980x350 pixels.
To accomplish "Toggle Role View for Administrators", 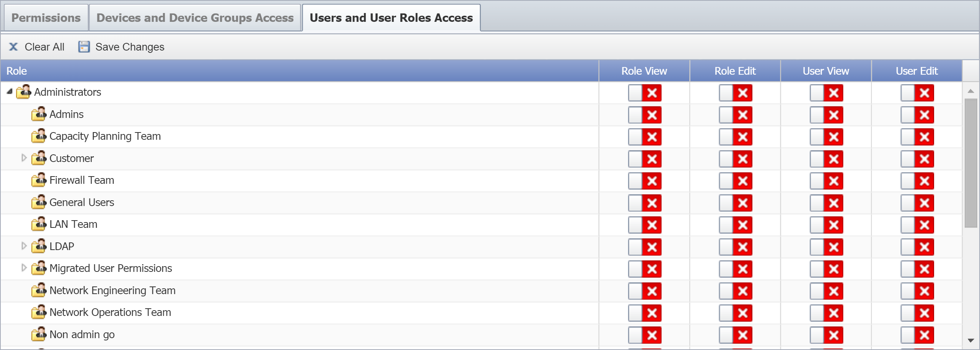I will click(x=645, y=93).
